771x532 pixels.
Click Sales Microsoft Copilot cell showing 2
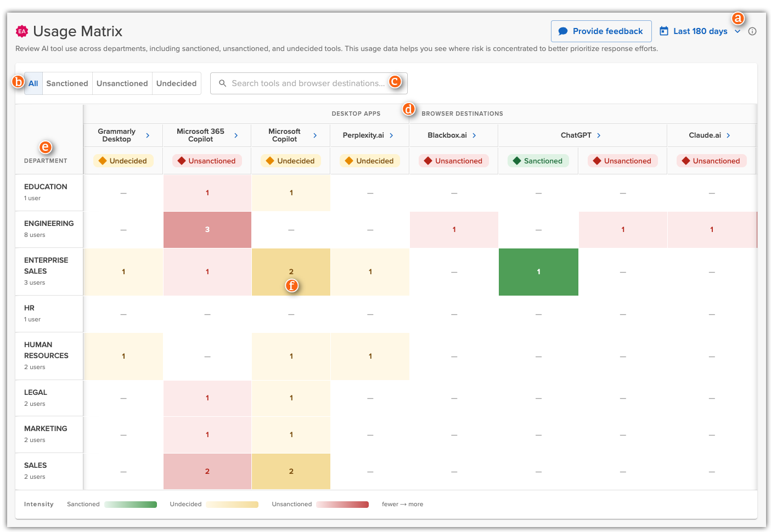(291, 472)
